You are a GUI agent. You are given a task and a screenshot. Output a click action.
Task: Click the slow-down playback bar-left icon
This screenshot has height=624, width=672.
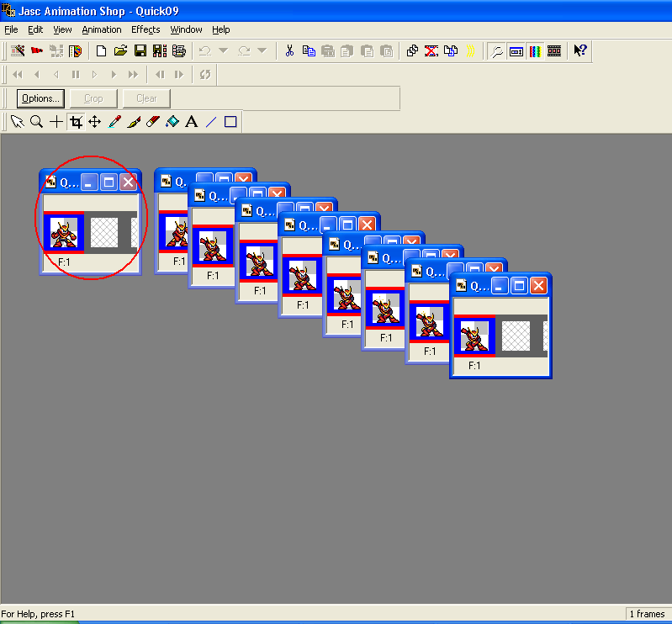160,75
